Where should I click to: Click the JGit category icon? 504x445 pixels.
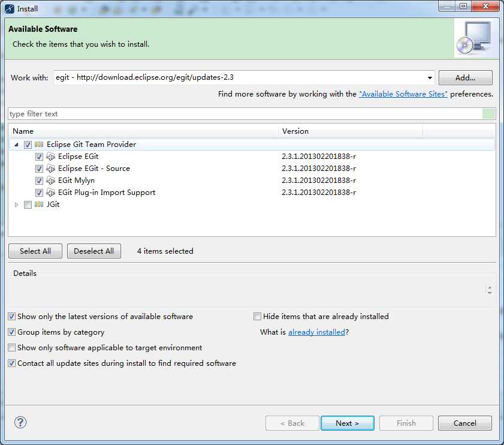tap(39, 205)
